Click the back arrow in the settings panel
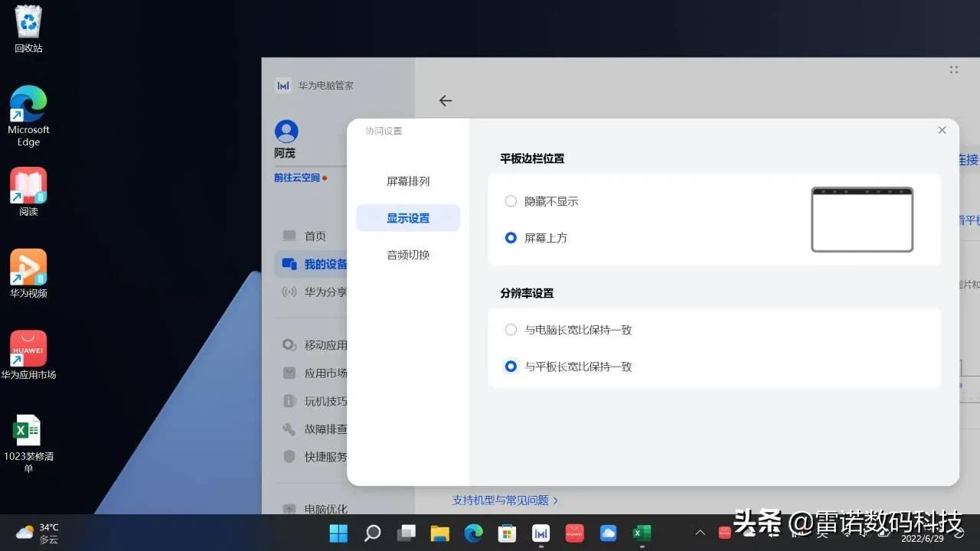Screen dimensions: 980x551 [446, 100]
